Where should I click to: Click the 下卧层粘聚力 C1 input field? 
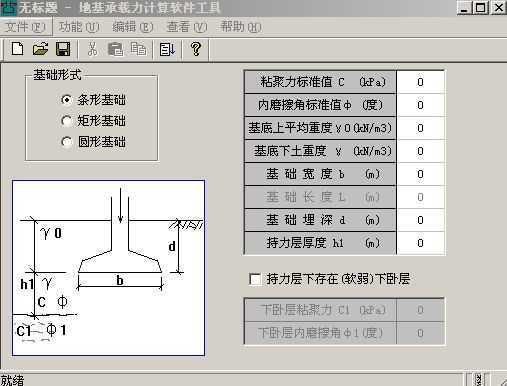(x=420, y=310)
